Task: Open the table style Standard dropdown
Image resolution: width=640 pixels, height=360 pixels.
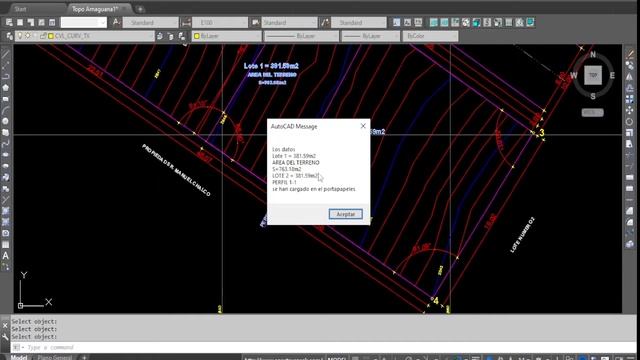Action: click(x=289, y=22)
